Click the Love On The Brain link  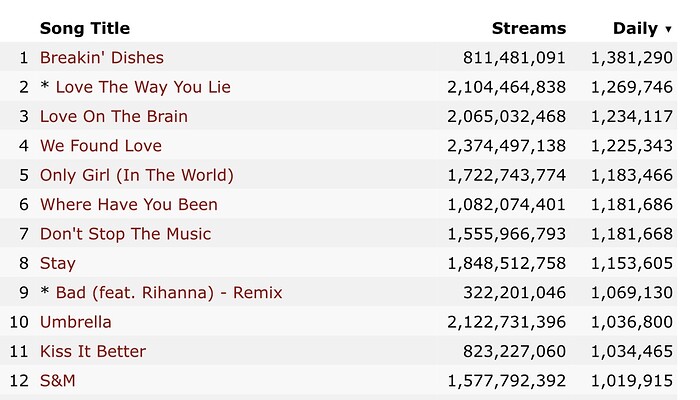(113, 116)
